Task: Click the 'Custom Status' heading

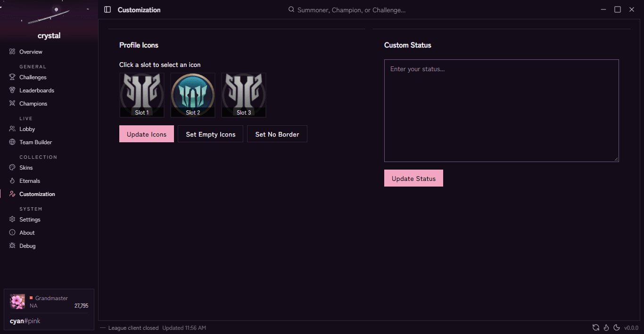Action: [408, 45]
